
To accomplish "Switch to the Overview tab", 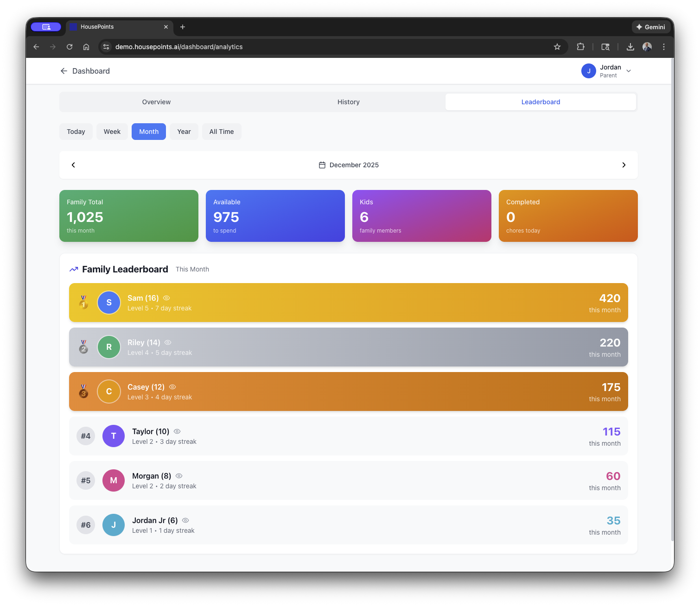I will (156, 102).
